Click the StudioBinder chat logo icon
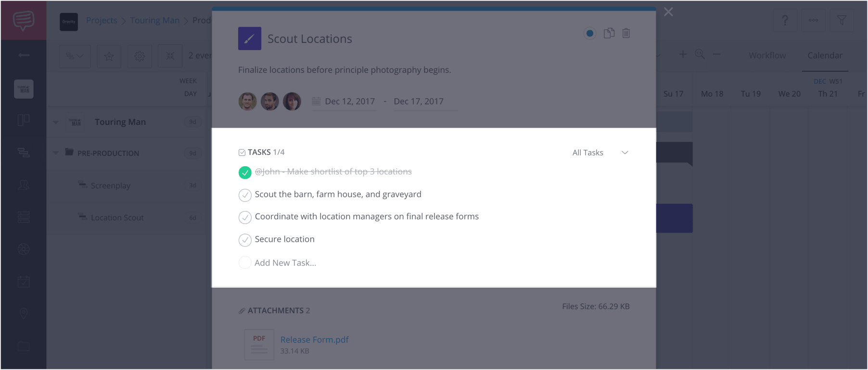Viewport: 868px width, 370px height. tap(24, 20)
